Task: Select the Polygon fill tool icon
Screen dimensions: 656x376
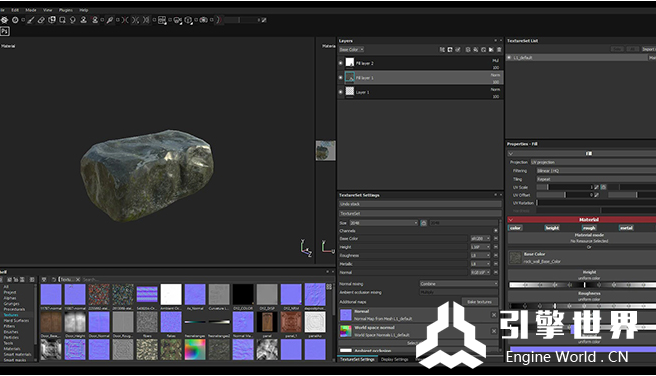Action: pos(62,20)
